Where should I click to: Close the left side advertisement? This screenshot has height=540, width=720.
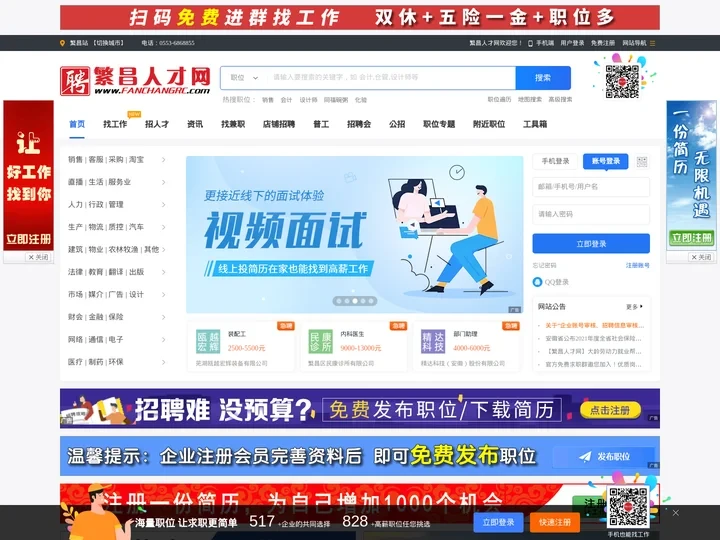(x=38, y=257)
